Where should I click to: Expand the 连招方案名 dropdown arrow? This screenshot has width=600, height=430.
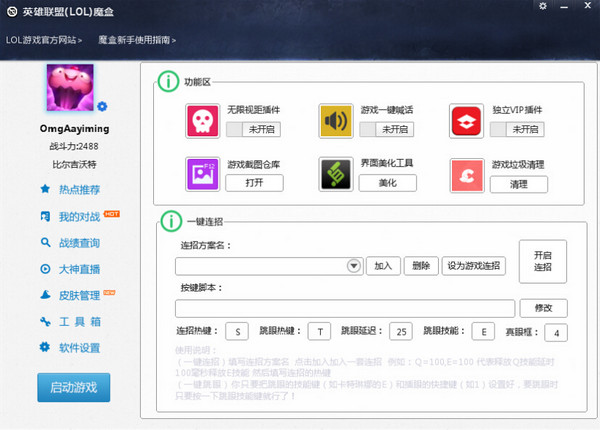(x=354, y=265)
